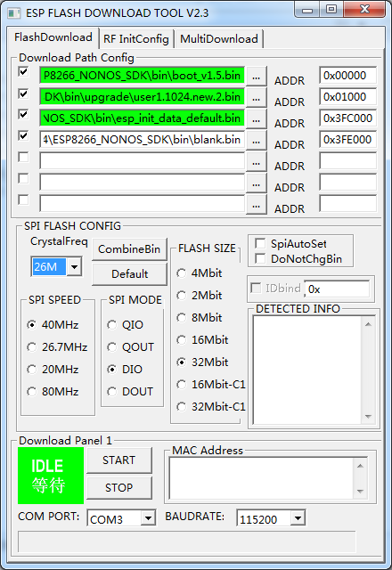392x570 pixels.
Task: Close the ESP Flash Download Tool window
Action: [x=364, y=10]
